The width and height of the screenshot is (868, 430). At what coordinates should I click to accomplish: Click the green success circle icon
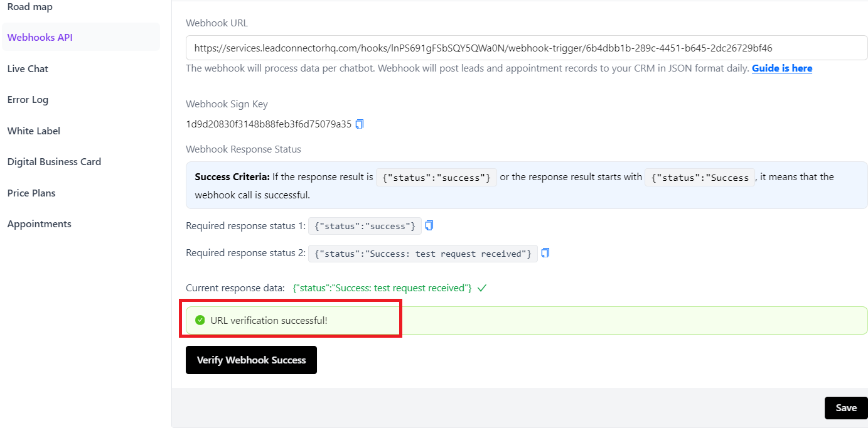[200, 321]
